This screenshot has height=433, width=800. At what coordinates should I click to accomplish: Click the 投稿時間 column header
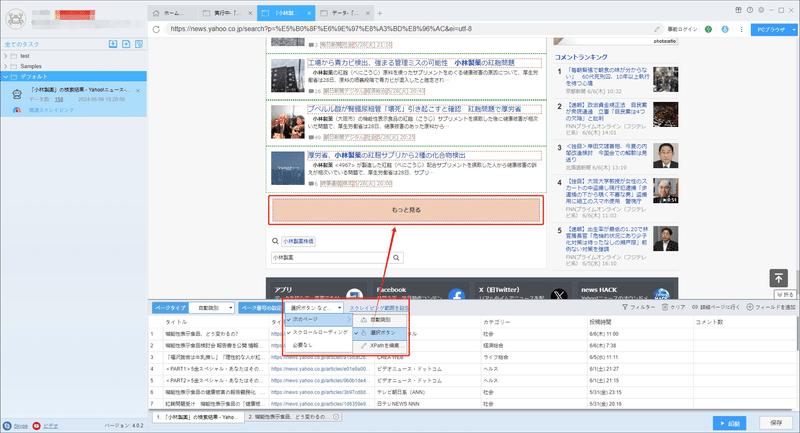point(601,322)
